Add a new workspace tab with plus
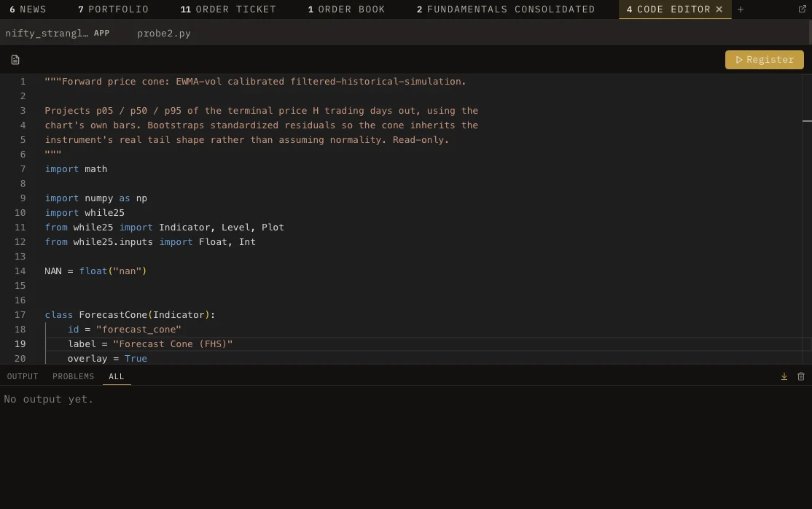812x509 pixels. click(x=741, y=9)
